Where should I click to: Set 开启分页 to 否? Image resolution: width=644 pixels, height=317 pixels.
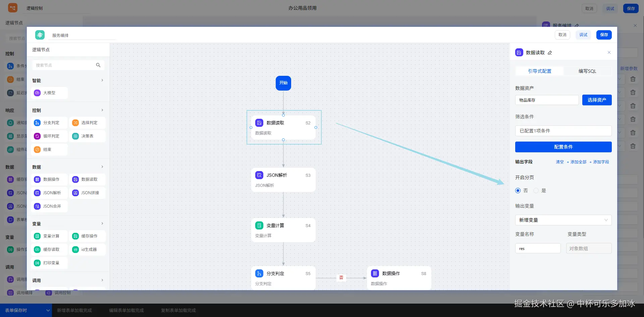coord(518,191)
